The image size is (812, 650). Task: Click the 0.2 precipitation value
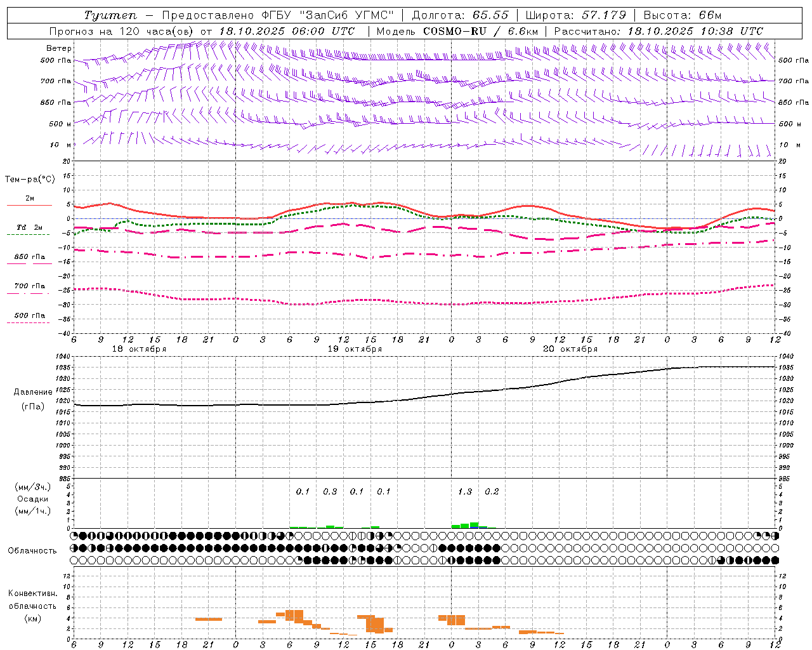click(x=492, y=492)
